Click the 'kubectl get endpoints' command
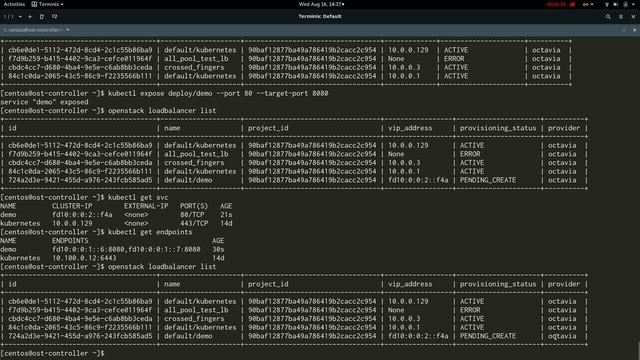Screen dimensions: 640x360 [150, 232]
